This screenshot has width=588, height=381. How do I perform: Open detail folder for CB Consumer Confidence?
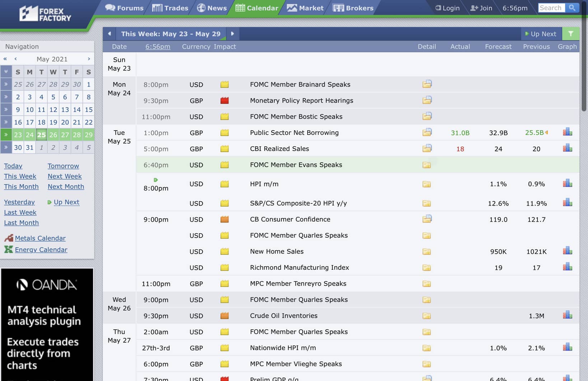click(x=427, y=219)
